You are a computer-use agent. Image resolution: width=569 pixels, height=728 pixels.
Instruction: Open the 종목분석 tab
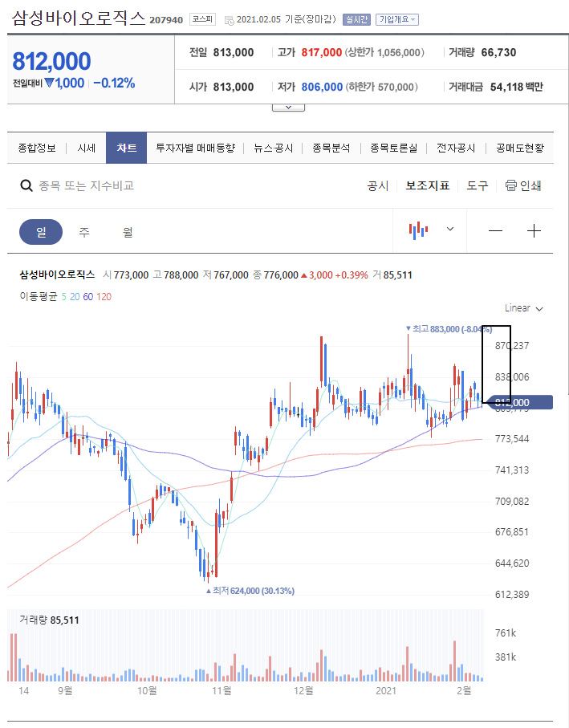coord(331,148)
